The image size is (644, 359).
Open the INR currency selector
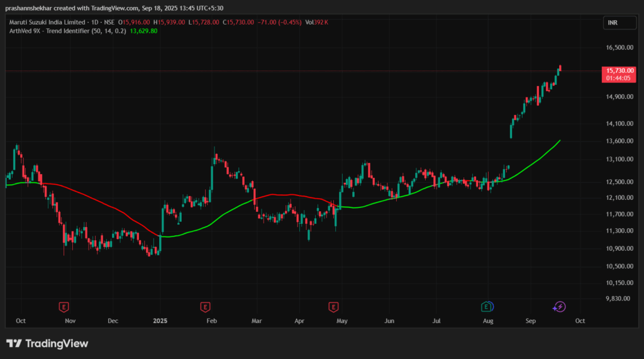point(611,22)
